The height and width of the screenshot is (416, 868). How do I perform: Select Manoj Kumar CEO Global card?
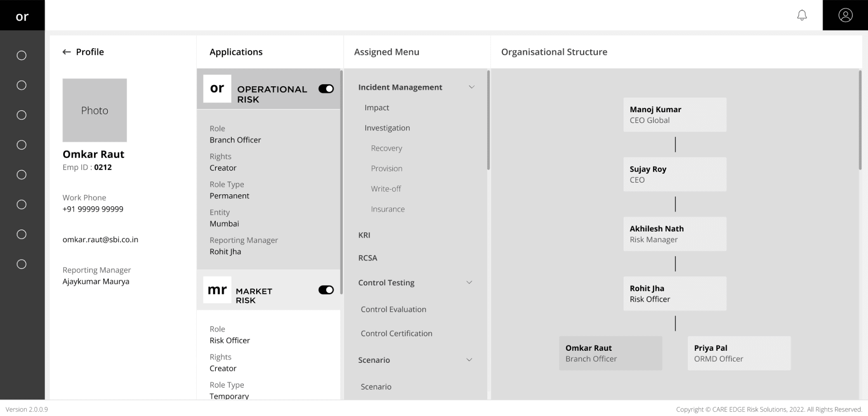[675, 115]
